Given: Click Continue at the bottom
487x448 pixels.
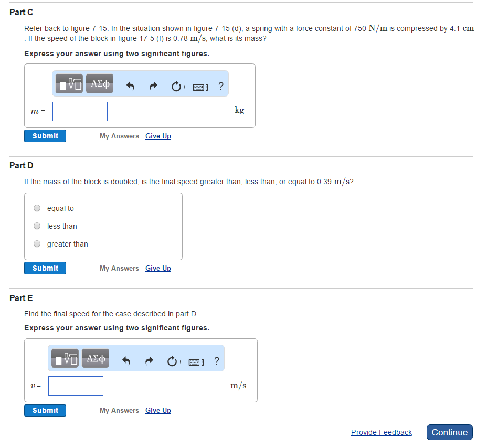Looking at the screenshot, I should (449, 432).
